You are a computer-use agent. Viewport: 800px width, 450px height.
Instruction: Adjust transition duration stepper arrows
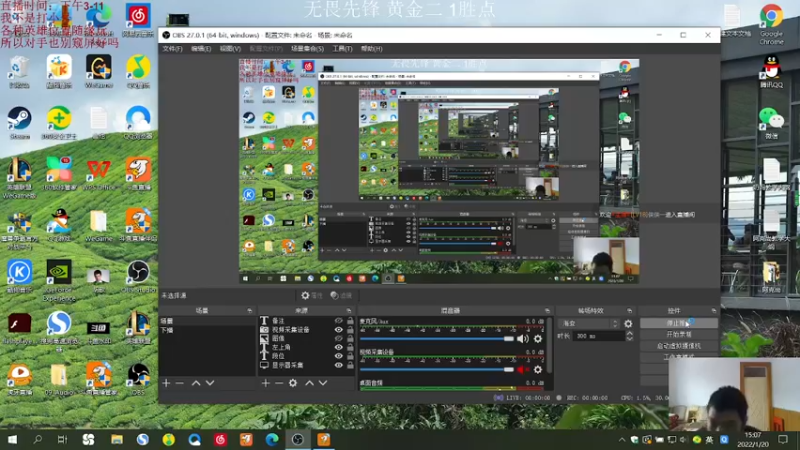[x=630, y=336]
